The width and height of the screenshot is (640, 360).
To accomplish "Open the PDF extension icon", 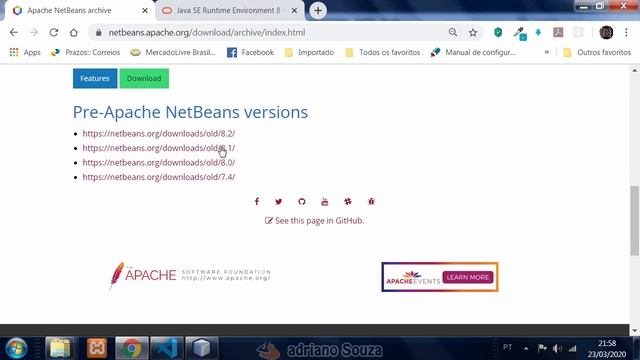I will coord(558,32).
